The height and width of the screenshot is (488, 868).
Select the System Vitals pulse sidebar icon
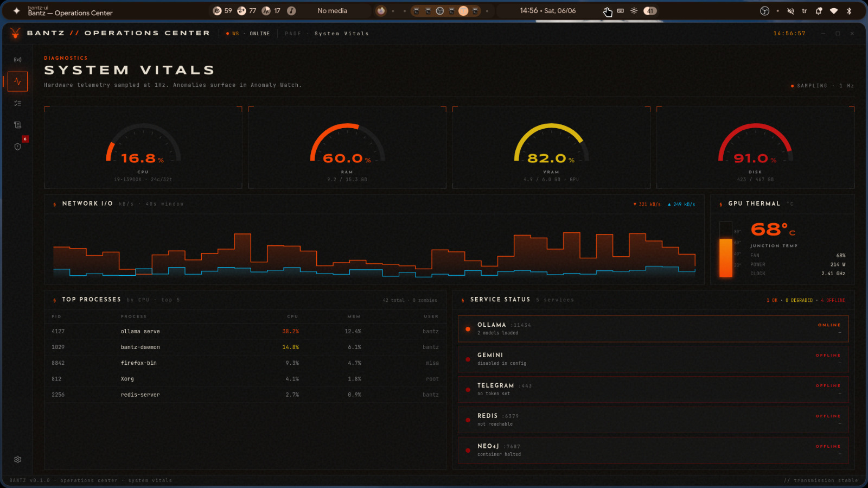[x=18, y=81]
